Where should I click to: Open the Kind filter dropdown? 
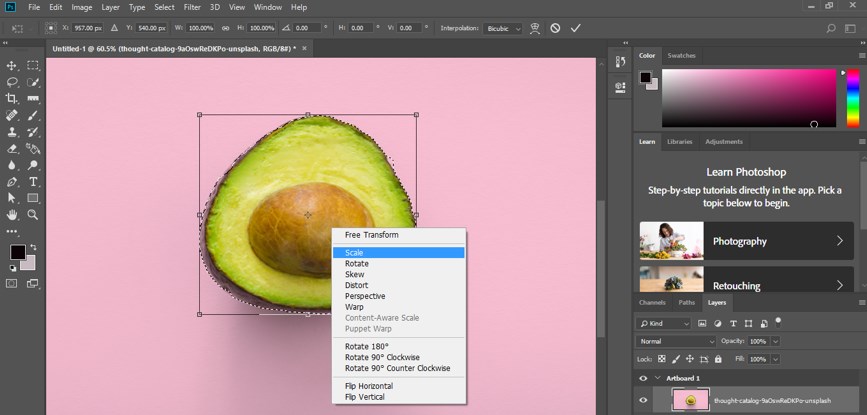tap(663, 323)
